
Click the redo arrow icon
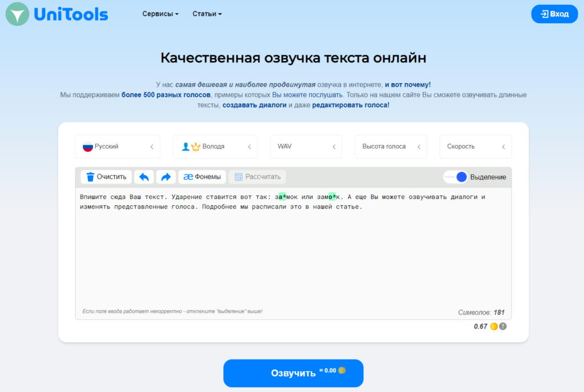tap(165, 177)
